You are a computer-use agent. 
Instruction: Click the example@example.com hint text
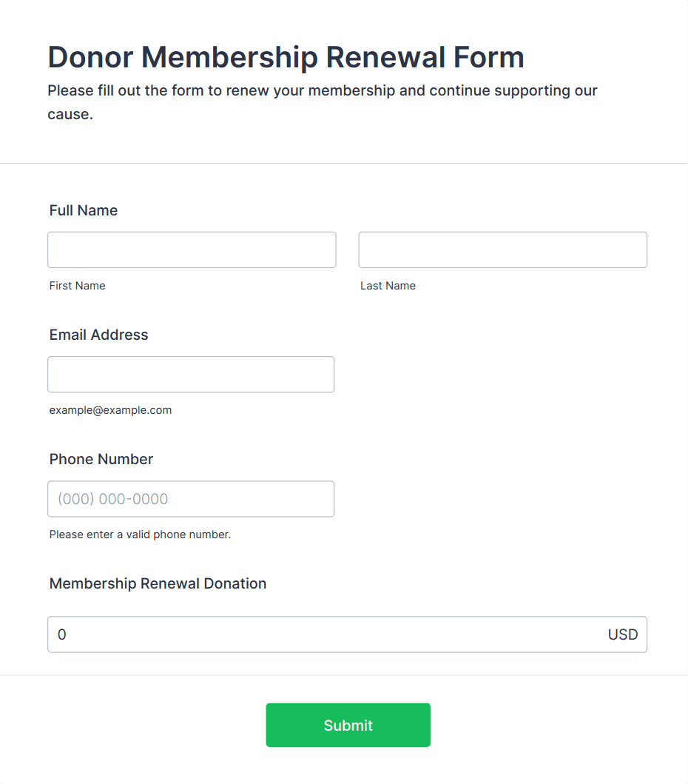click(x=110, y=410)
